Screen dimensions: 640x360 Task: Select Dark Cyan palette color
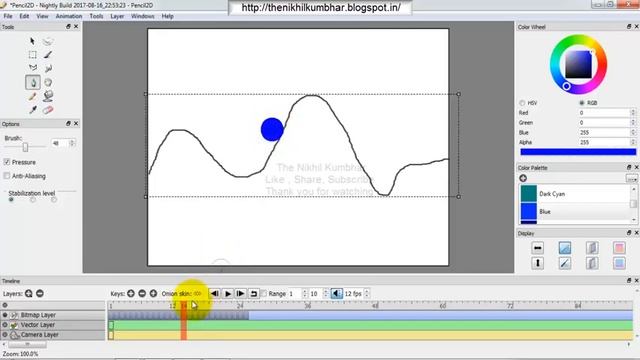click(x=575, y=194)
